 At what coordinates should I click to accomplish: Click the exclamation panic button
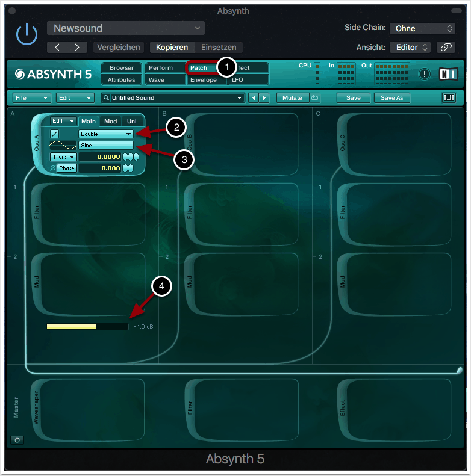coord(424,74)
